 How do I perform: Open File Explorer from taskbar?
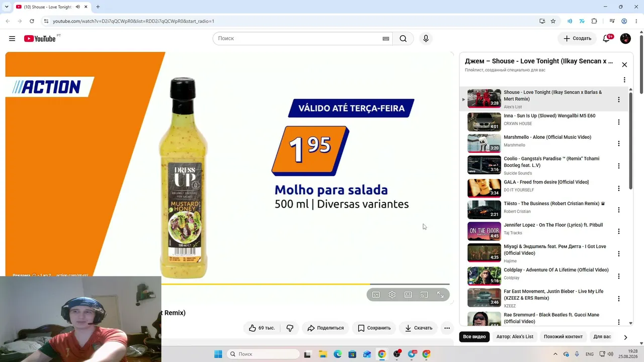323,354
